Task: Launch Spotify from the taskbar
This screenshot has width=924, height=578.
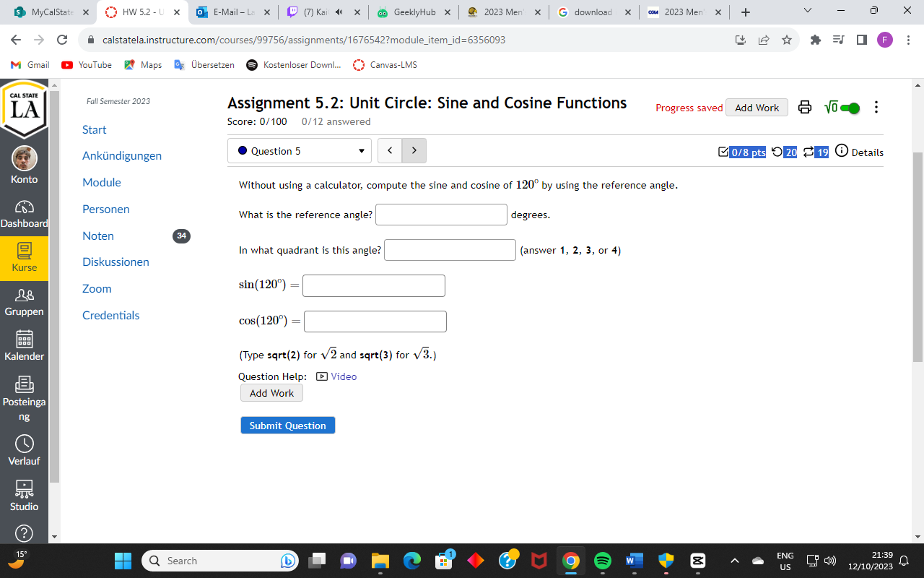Action: (x=602, y=560)
